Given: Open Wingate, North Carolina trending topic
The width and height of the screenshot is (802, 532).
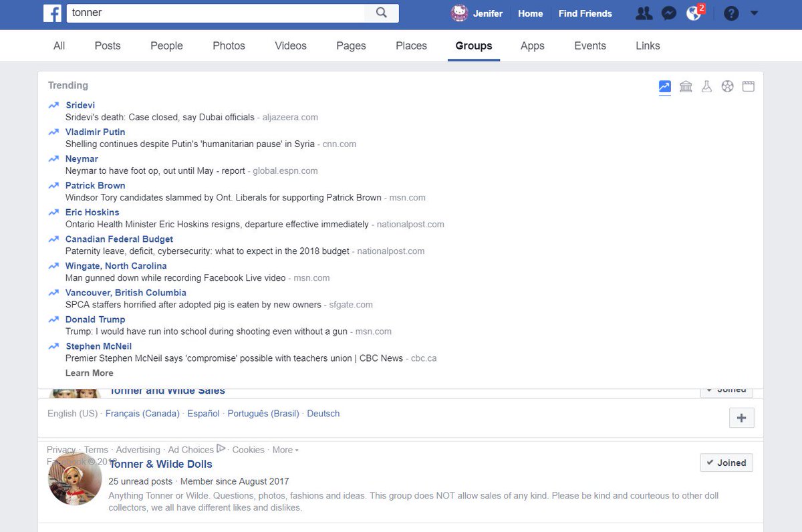Looking at the screenshot, I should point(116,265).
